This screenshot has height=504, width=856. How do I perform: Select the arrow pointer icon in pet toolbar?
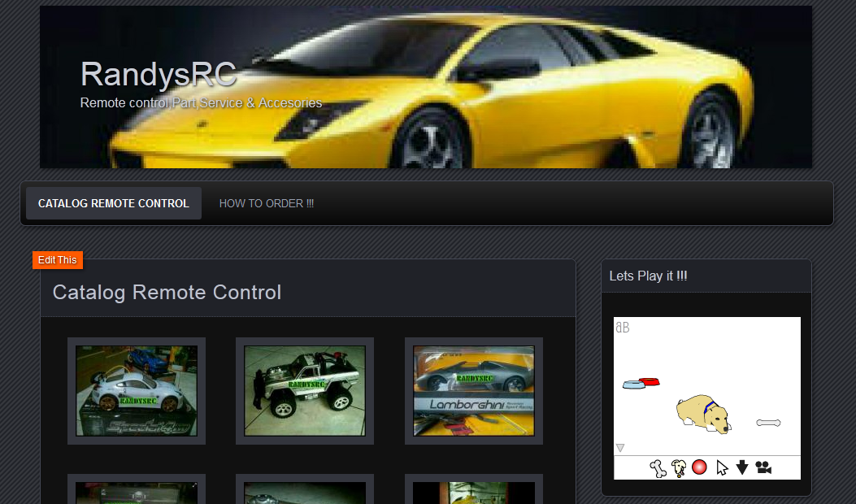pos(722,468)
